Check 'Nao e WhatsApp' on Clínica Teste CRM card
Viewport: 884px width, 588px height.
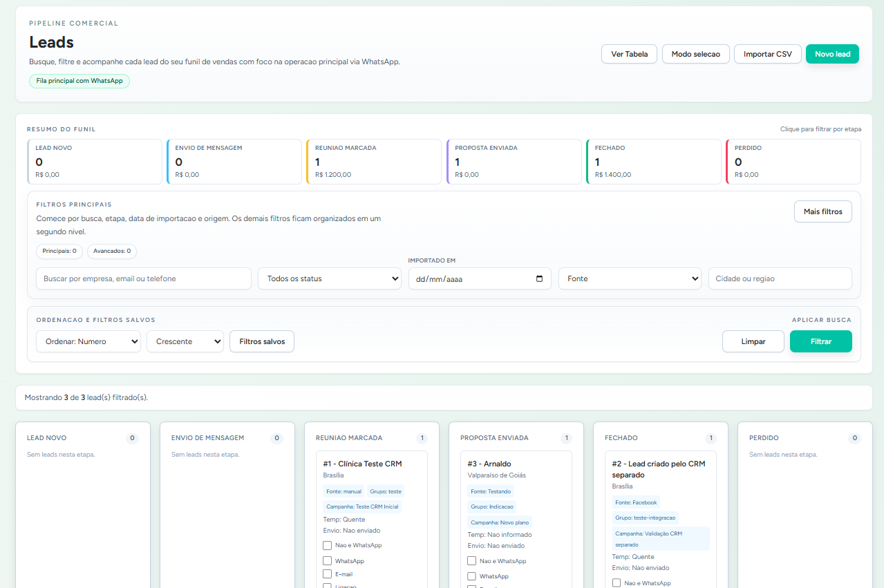pyautogui.click(x=328, y=545)
